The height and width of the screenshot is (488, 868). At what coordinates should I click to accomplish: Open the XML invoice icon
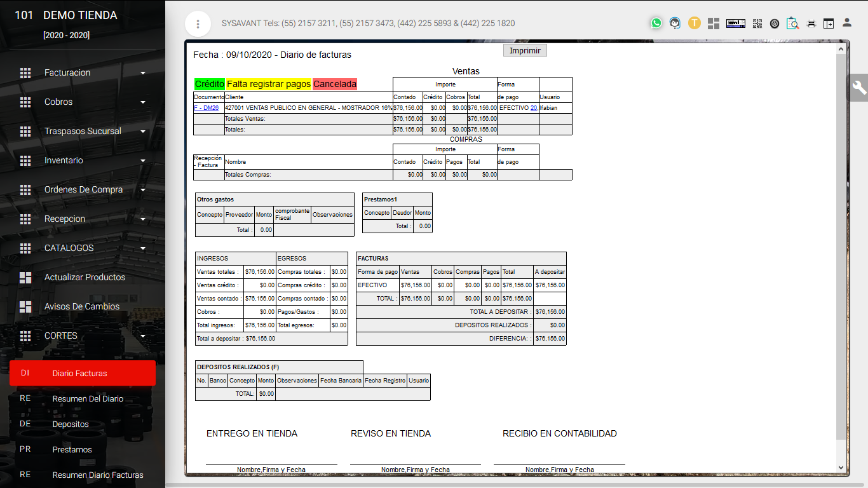click(x=736, y=24)
